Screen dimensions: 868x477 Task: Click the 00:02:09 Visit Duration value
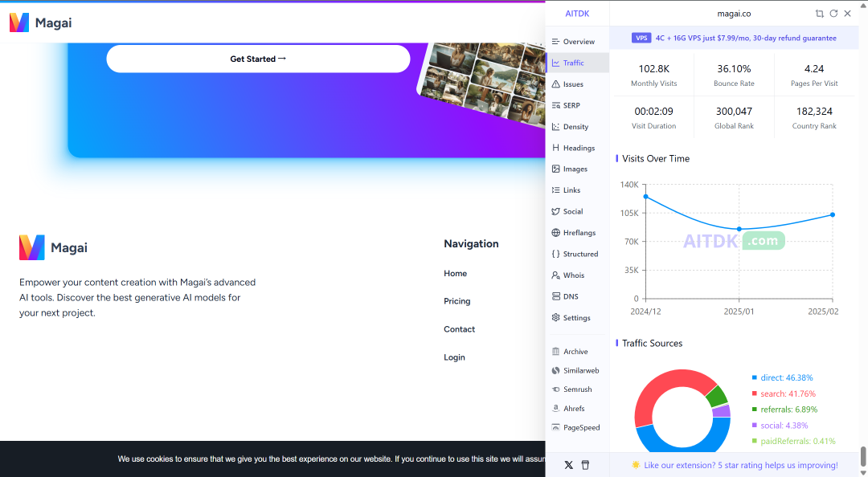(x=653, y=112)
